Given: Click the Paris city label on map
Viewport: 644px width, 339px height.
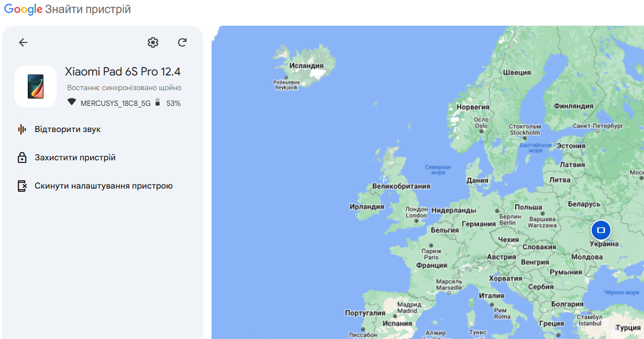Looking at the screenshot, I should [431, 254].
